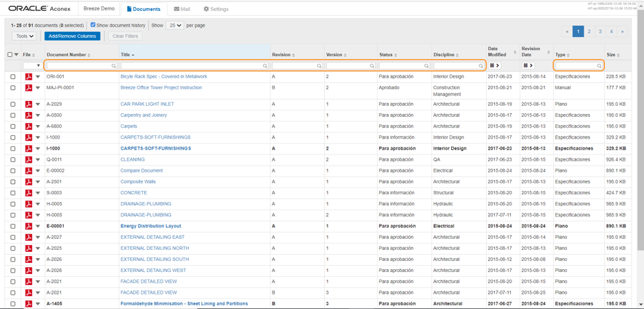Open the Energy Distribution Layout link

(x=151, y=227)
